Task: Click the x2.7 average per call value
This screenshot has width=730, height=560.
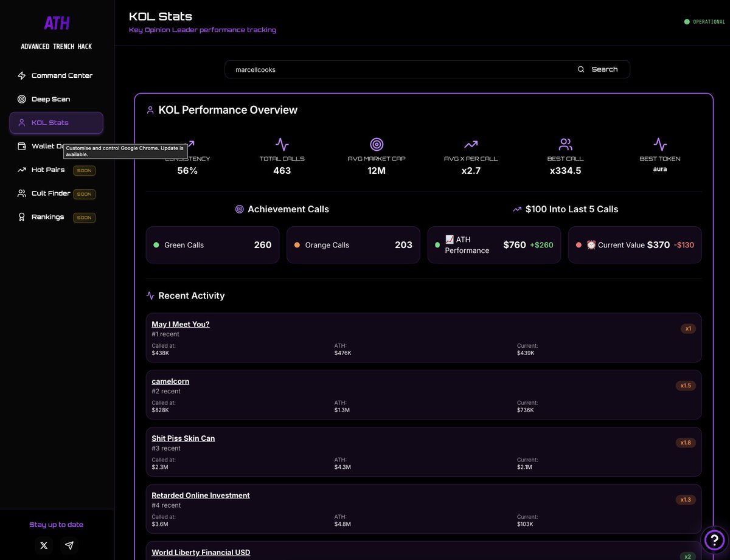Action: click(471, 171)
